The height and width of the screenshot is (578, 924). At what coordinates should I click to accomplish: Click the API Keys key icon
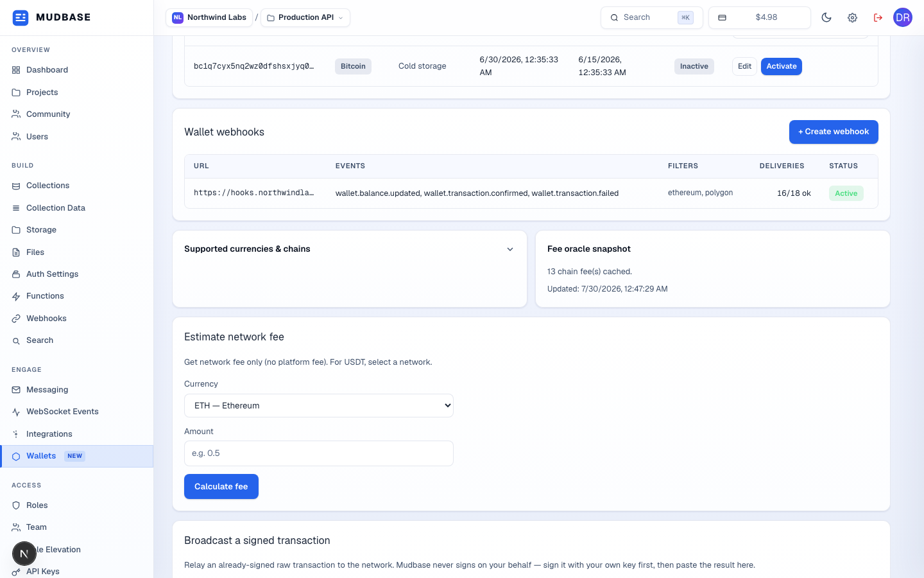click(x=16, y=572)
